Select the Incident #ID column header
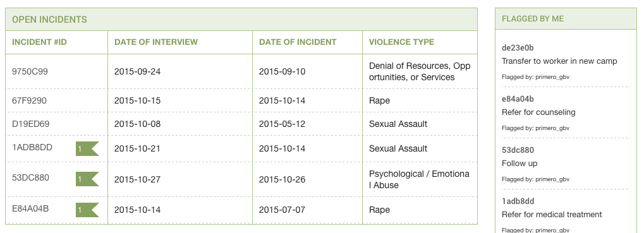 39,42
